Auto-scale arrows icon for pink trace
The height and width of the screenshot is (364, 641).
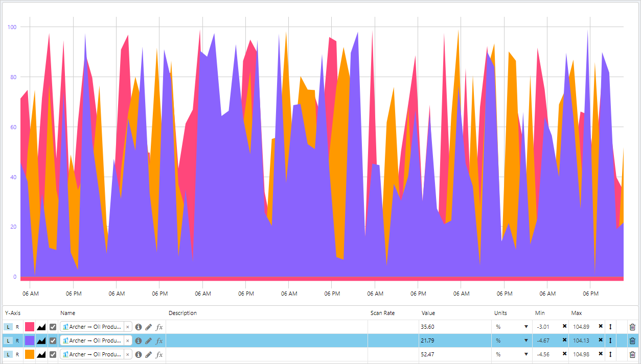click(610, 327)
